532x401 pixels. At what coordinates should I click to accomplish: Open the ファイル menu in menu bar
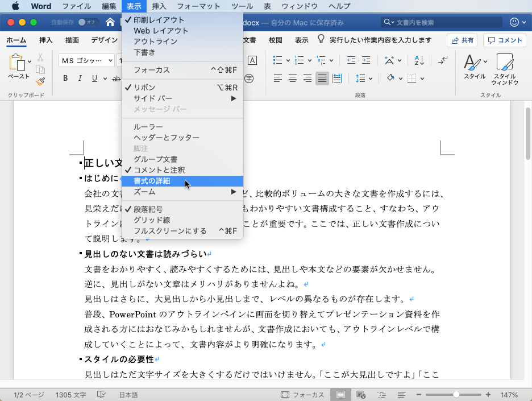click(77, 6)
